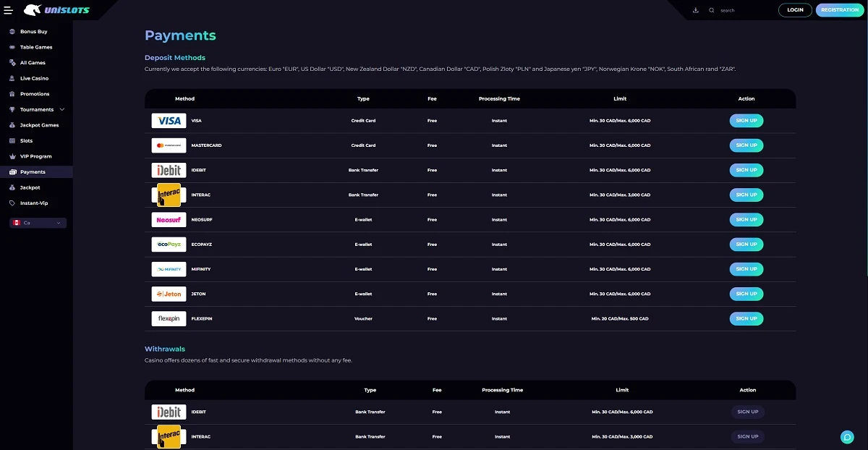
Task: Click the VISA logo in deposits
Action: 169,121
